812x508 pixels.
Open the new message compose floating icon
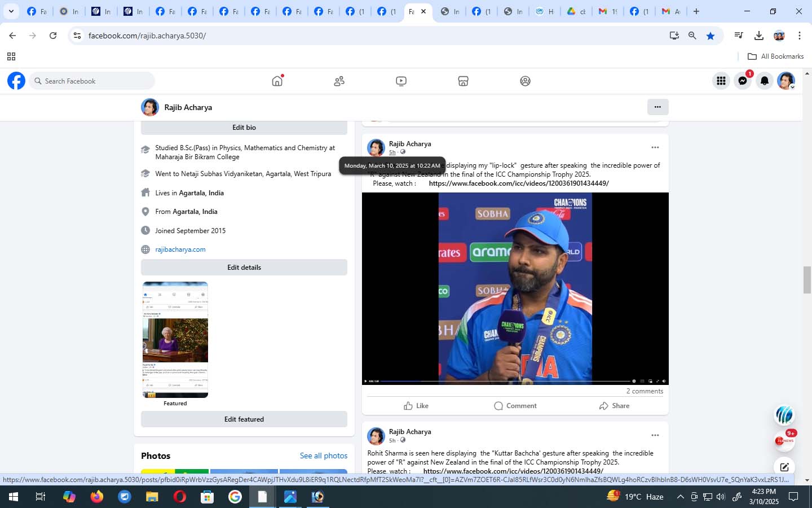pos(784,467)
